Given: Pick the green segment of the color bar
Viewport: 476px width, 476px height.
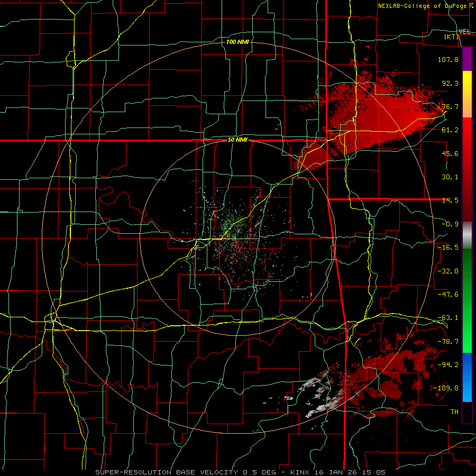Looking at the screenshot, I should coord(467,300).
